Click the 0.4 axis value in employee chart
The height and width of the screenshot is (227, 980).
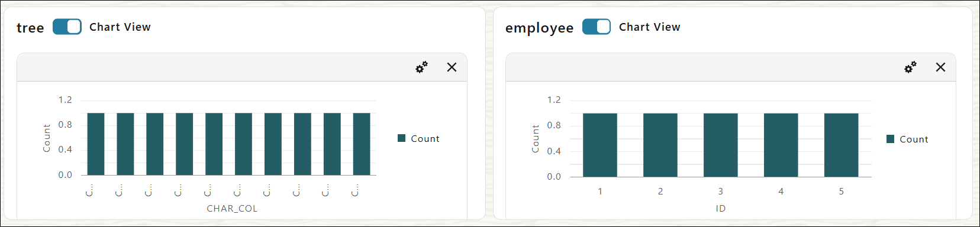pyautogui.click(x=554, y=151)
